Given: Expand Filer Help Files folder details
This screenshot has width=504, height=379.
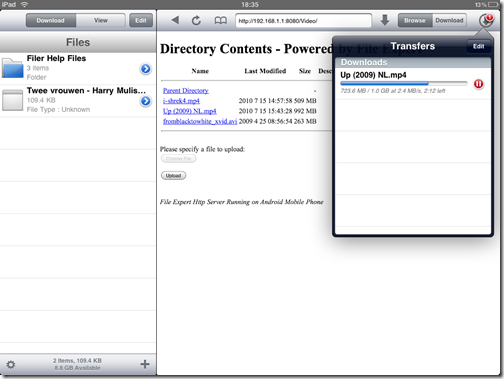Looking at the screenshot, I should pyautogui.click(x=145, y=69).
